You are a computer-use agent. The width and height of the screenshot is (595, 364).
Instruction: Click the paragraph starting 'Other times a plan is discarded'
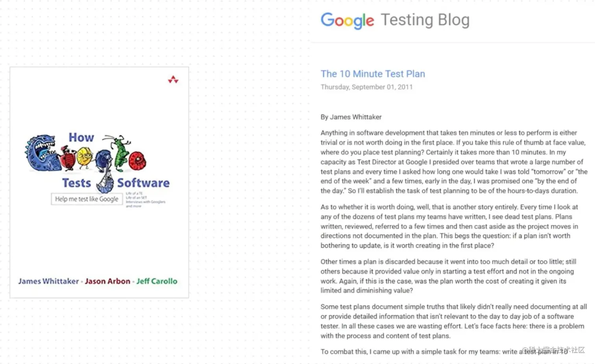coord(448,276)
